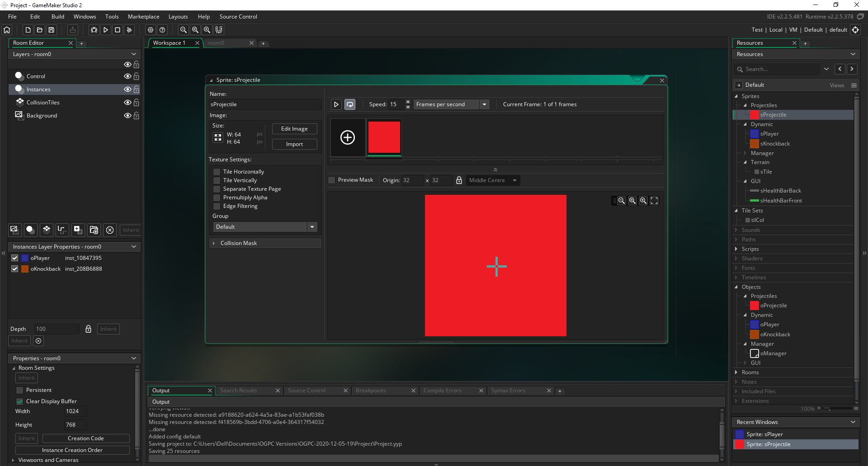Play the sprite animation preview
This screenshot has height=466, width=868.
336,104
